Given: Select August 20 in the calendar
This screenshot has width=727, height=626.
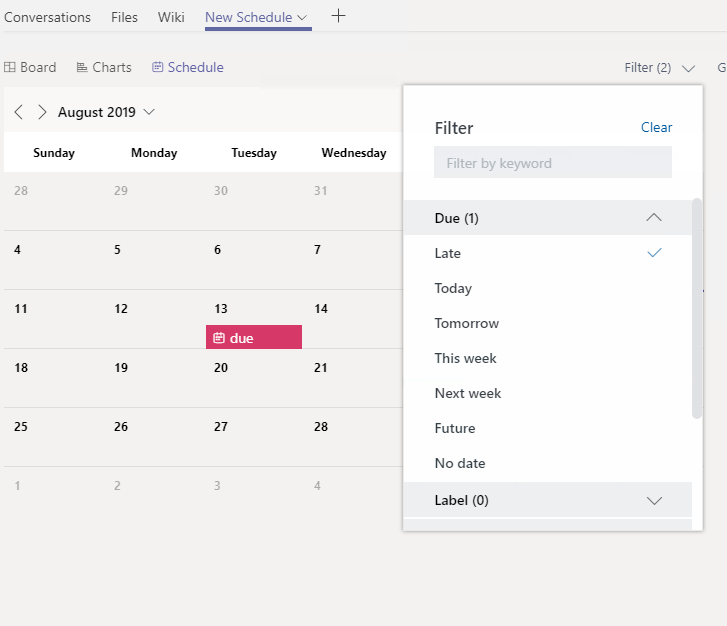Looking at the screenshot, I should click(x=221, y=368).
